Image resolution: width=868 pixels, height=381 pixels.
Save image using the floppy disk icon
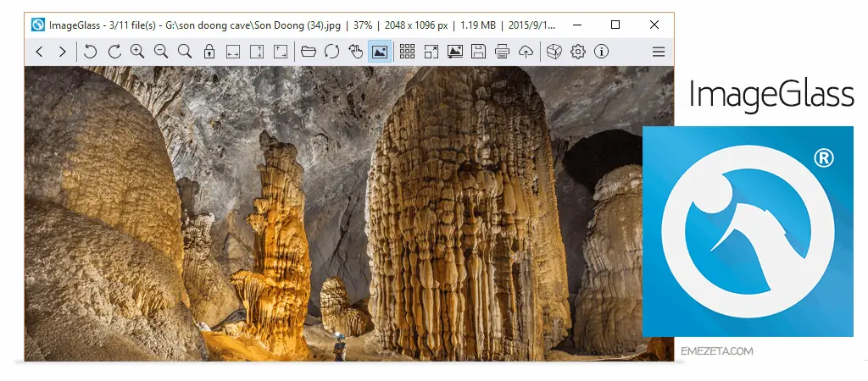pos(478,52)
